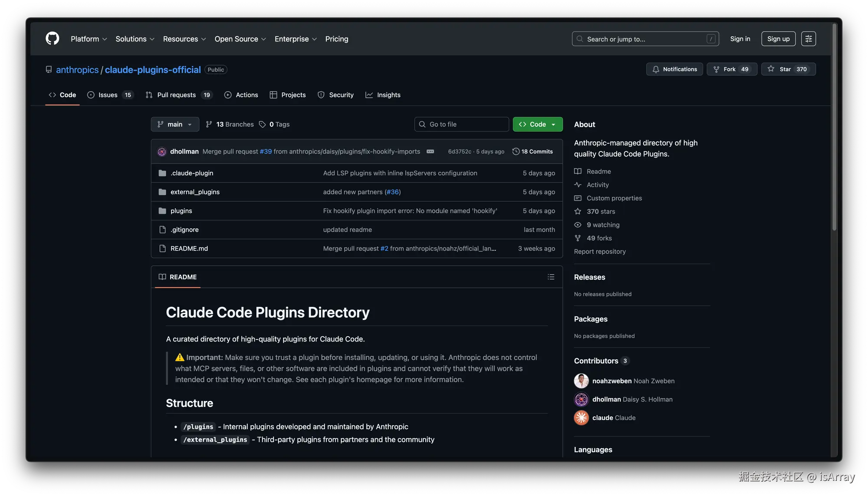Click the history clock icon by 18 Commits
The image size is (868, 496).
point(516,151)
